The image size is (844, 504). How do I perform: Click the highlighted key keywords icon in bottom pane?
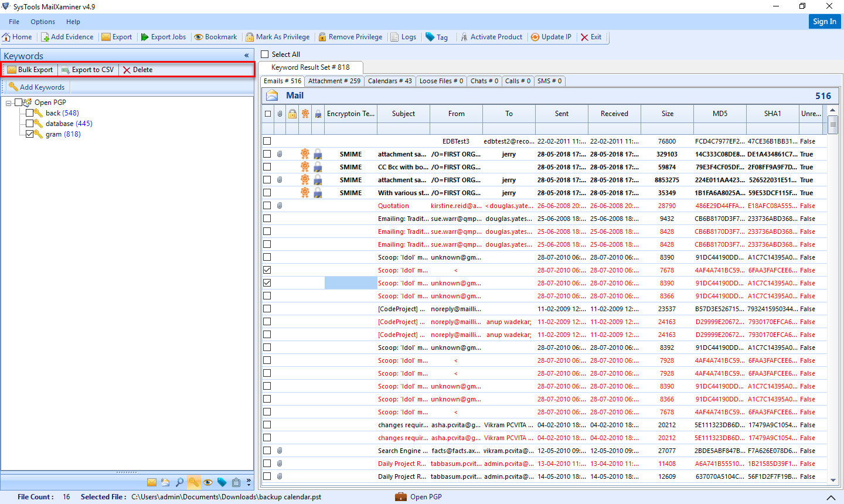(193, 482)
